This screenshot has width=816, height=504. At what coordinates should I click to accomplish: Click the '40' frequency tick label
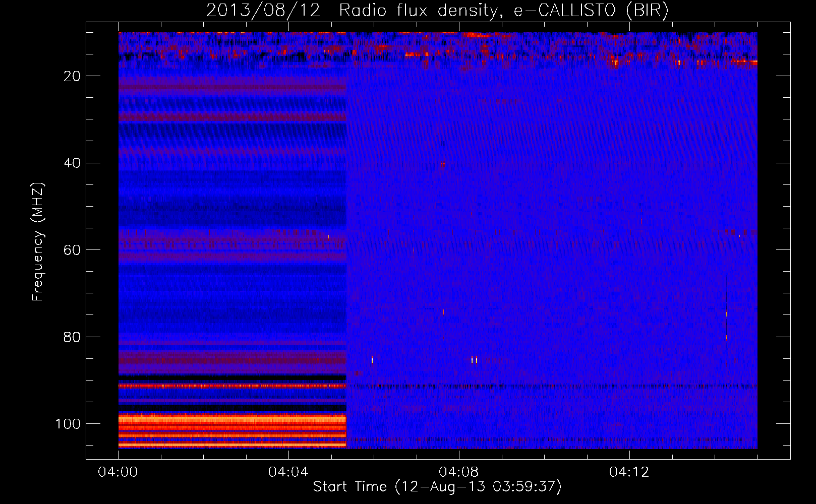[73, 163]
